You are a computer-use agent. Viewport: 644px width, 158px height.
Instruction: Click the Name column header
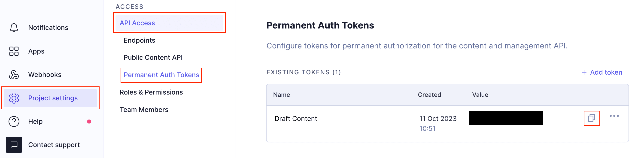coord(281,95)
